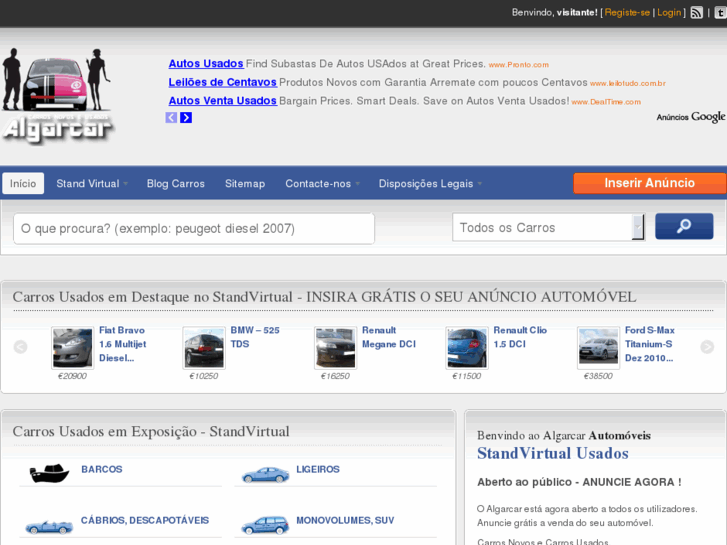Click www.DealTime.com ad URL
This screenshot has width=727, height=545.
pyautogui.click(x=606, y=102)
